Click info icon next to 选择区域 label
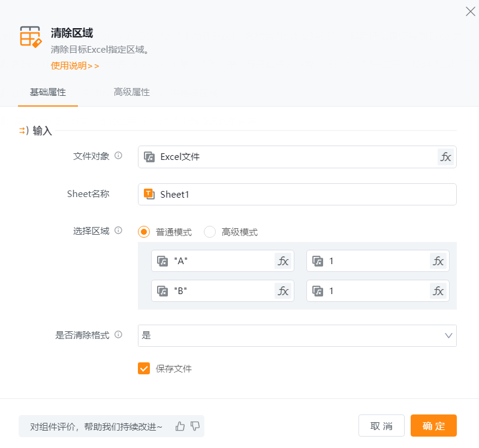Viewport: 479px width, 448px height. coord(118,231)
